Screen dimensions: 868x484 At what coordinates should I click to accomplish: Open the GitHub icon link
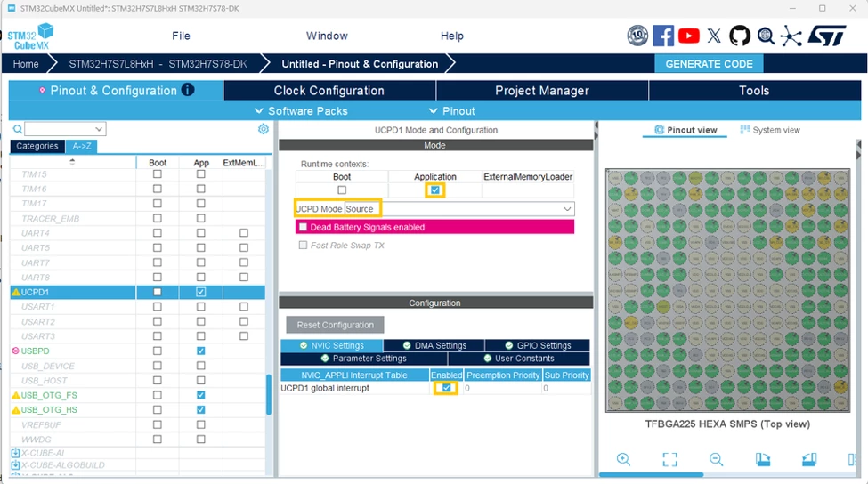(740, 36)
